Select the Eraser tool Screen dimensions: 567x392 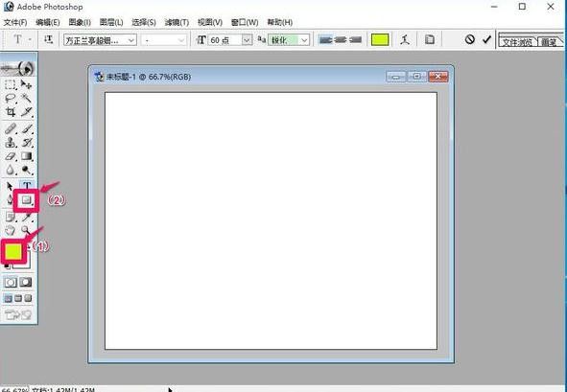coord(11,156)
